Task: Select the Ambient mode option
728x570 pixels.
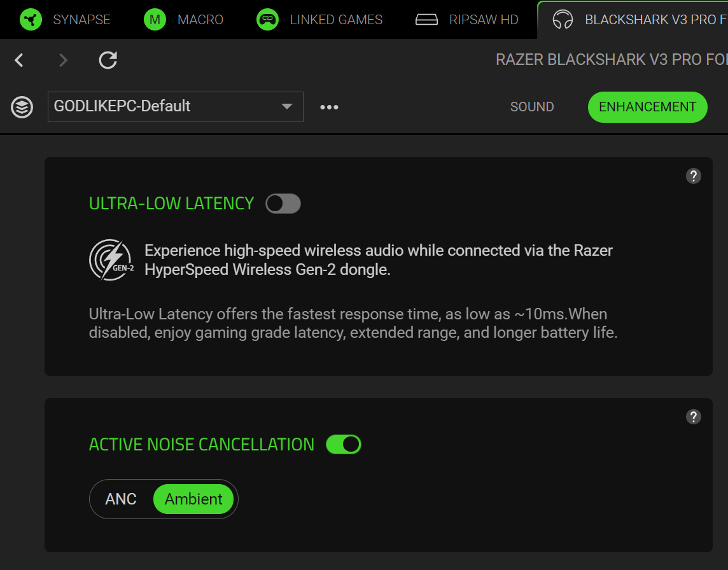Action: pos(193,499)
